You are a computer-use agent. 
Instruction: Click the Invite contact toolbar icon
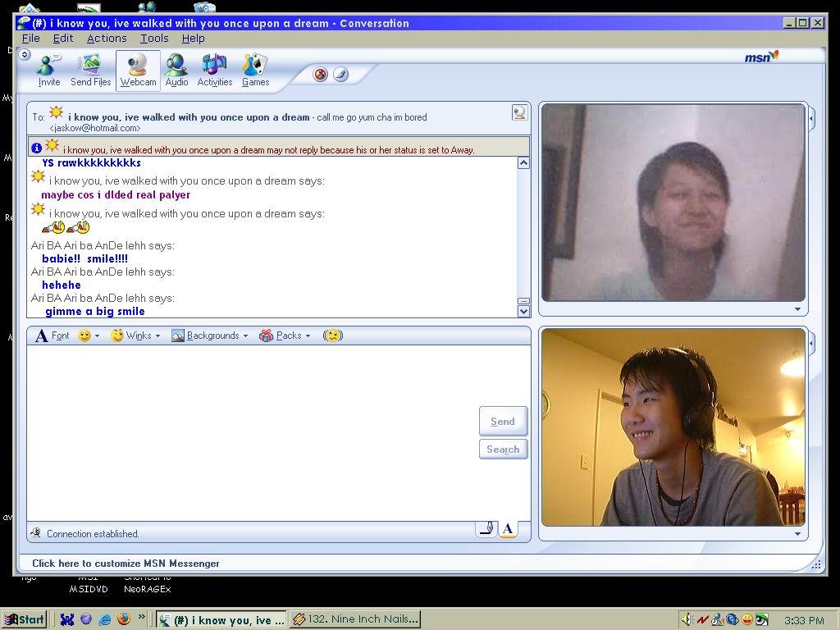(x=48, y=71)
